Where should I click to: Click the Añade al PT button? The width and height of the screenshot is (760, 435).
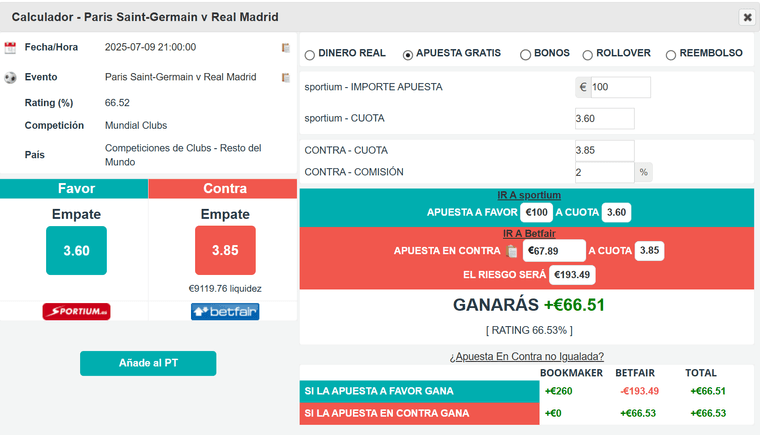148,363
